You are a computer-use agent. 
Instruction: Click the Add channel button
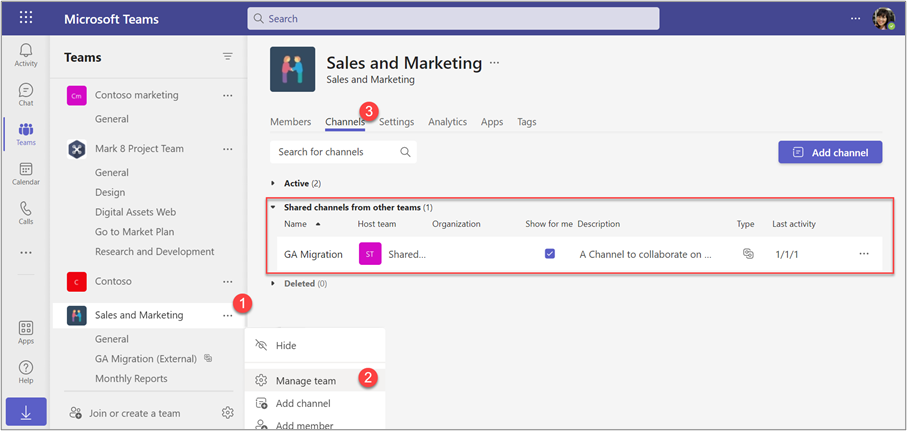click(829, 152)
